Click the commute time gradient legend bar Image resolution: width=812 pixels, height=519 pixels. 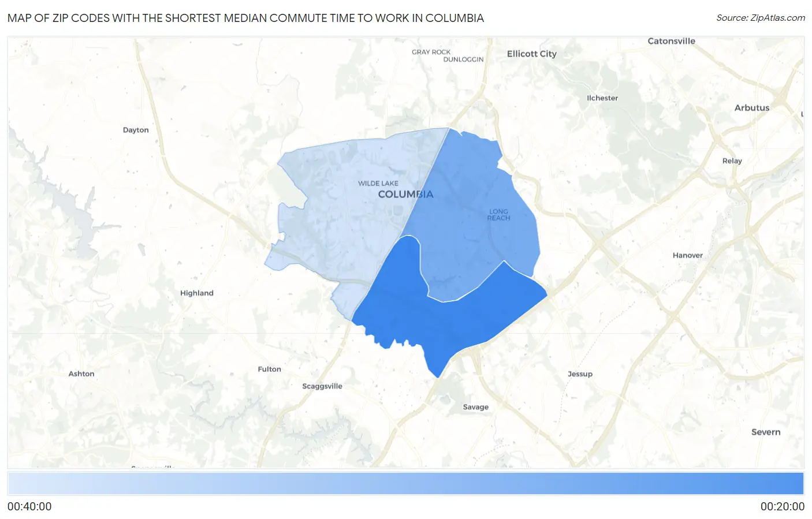(x=406, y=484)
